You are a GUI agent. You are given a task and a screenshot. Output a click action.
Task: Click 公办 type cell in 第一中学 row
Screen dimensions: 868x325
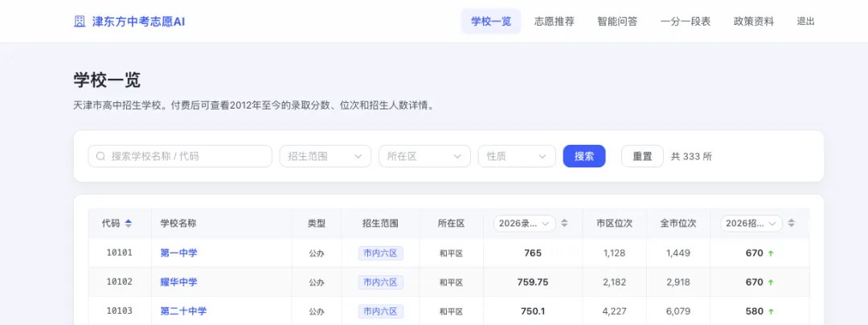[317, 253]
